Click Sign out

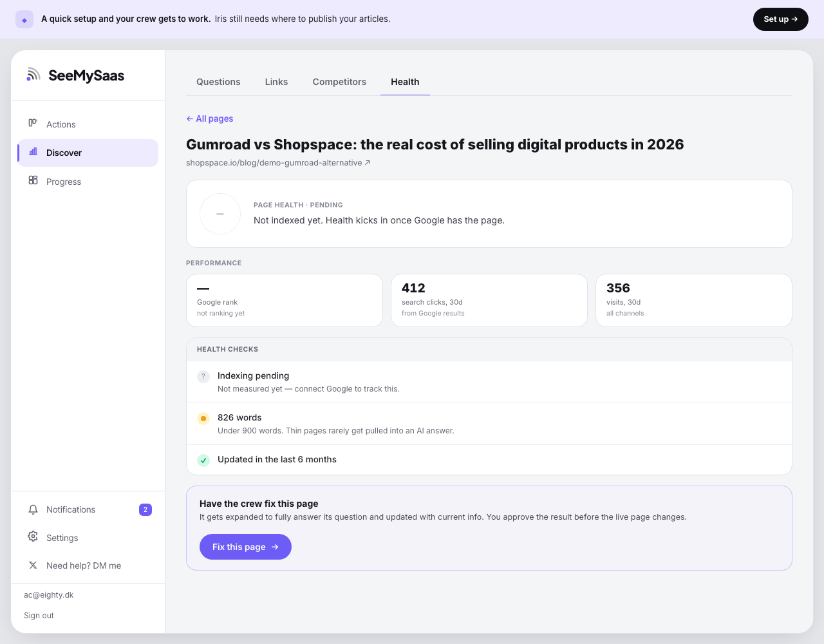39,616
